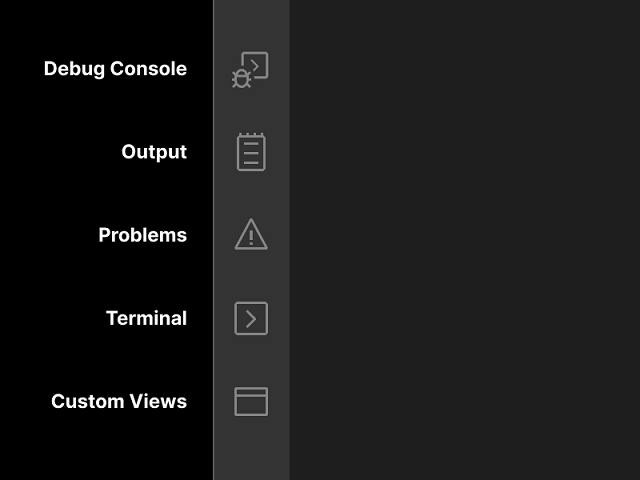
Task: Launch shell via the boxed chevron icon
Action: coord(251,318)
